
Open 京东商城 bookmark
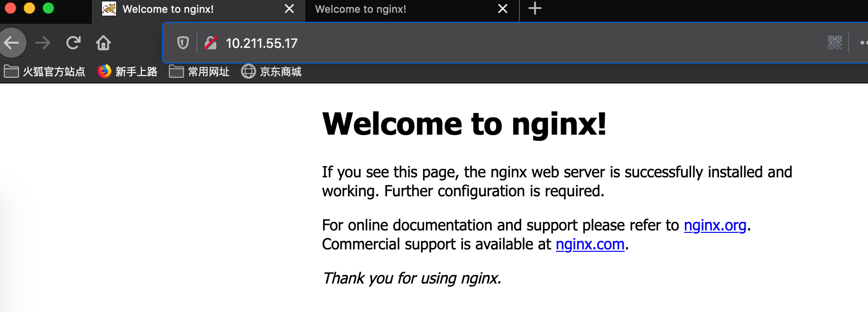(x=271, y=72)
